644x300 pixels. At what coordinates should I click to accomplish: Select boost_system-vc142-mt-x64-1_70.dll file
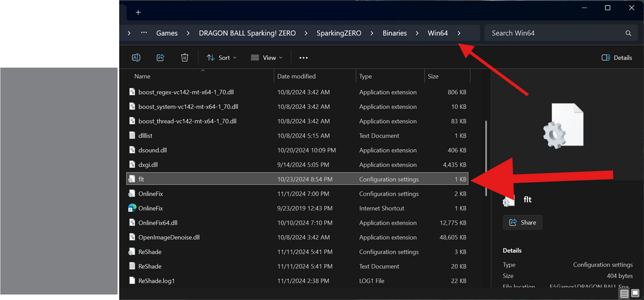click(298, 107)
